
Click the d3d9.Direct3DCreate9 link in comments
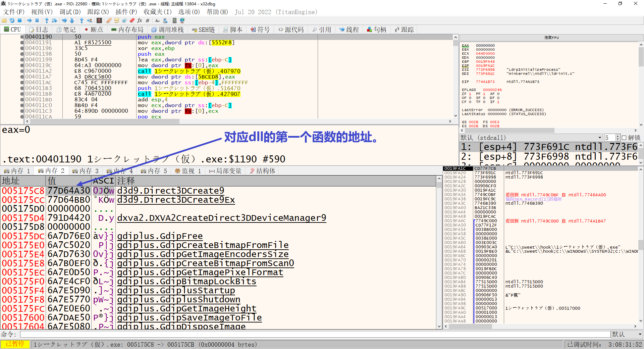coord(170,191)
